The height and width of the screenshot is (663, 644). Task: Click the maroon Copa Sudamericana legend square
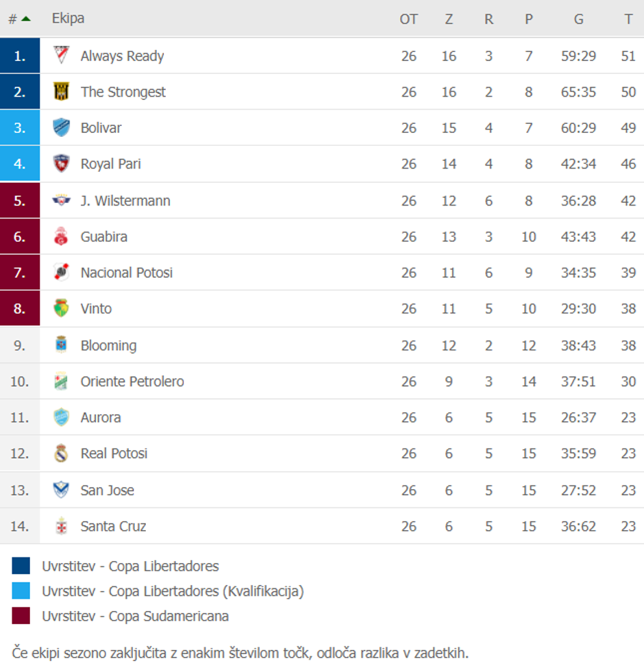point(21,616)
